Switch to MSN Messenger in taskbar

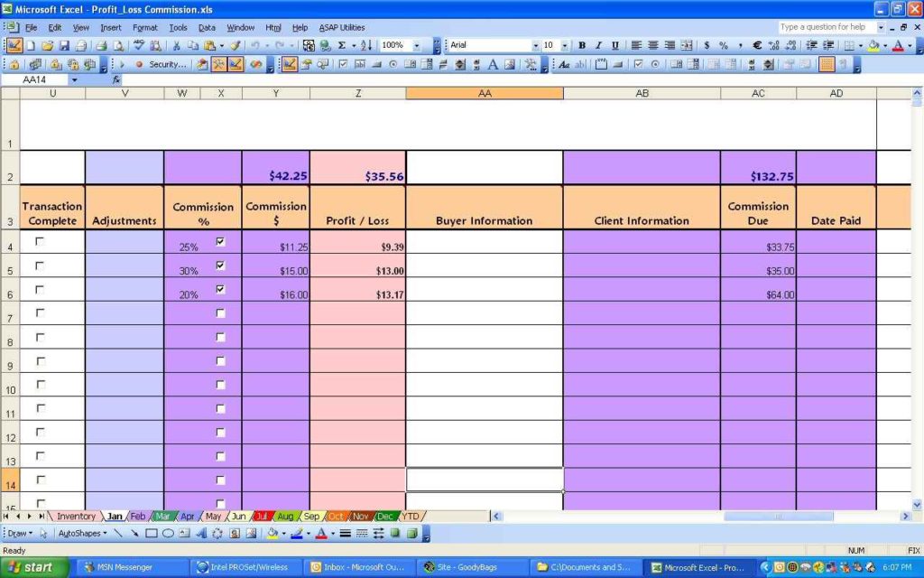tap(133, 567)
